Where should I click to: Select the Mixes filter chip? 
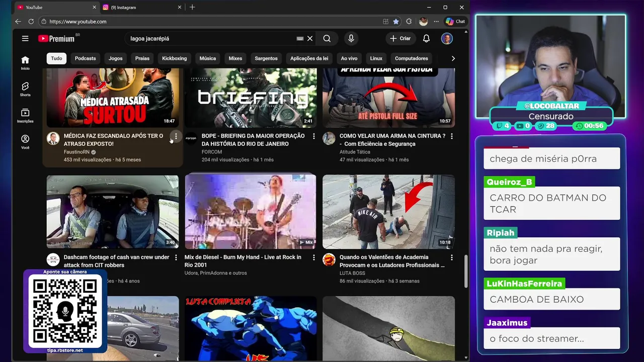point(235,58)
